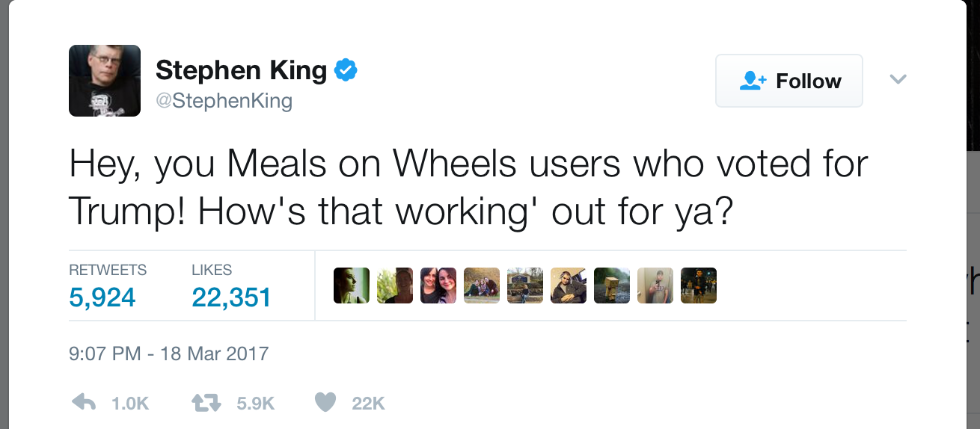Image resolution: width=980 pixels, height=429 pixels.
Task: Like the tweet with the heart icon
Action: (x=325, y=403)
